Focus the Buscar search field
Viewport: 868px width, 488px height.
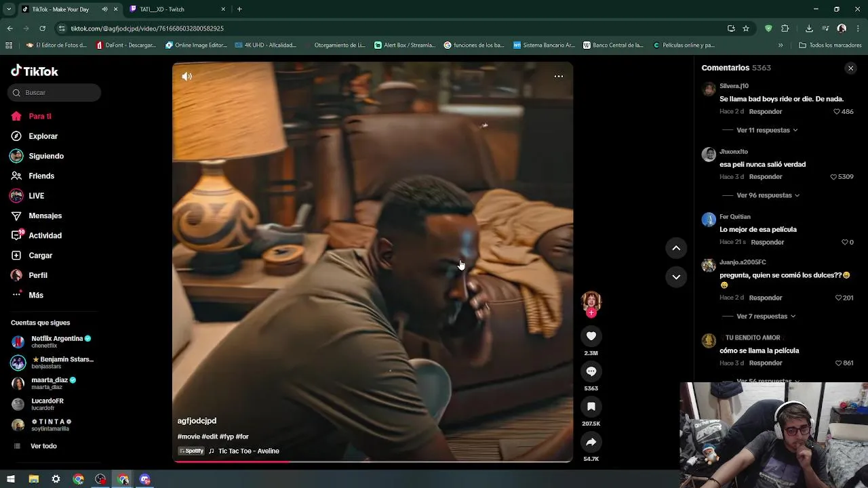(x=54, y=92)
